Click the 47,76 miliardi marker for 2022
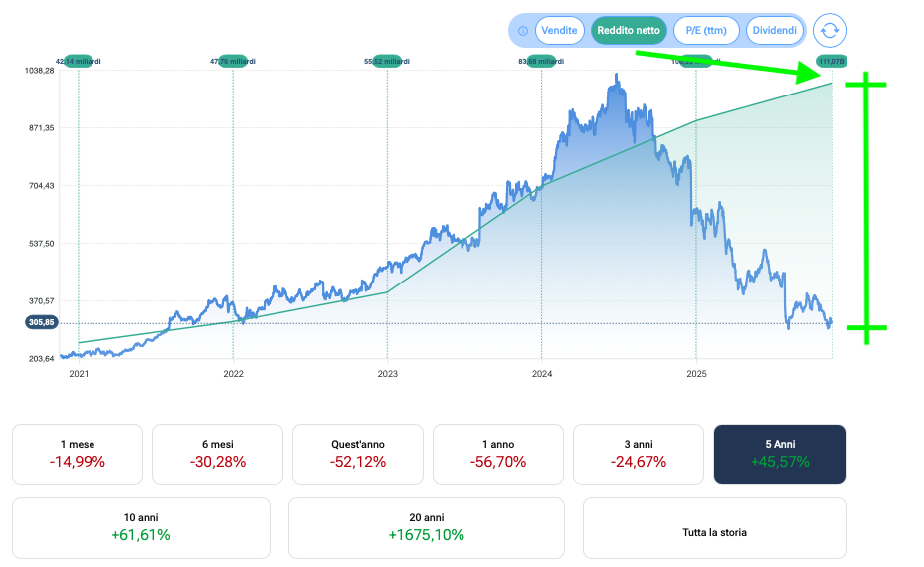 [x=233, y=62]
